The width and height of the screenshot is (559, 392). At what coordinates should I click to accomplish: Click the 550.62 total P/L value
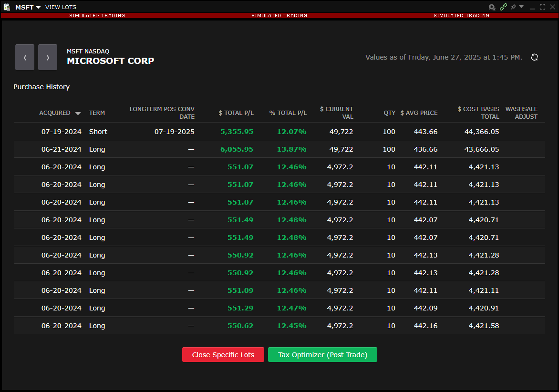(x=240, y=326)
